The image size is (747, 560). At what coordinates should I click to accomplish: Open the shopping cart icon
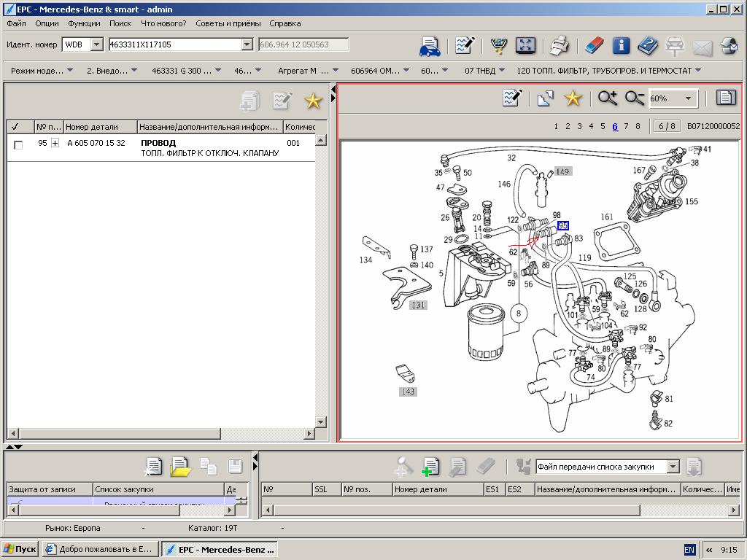tap(498, 46)
